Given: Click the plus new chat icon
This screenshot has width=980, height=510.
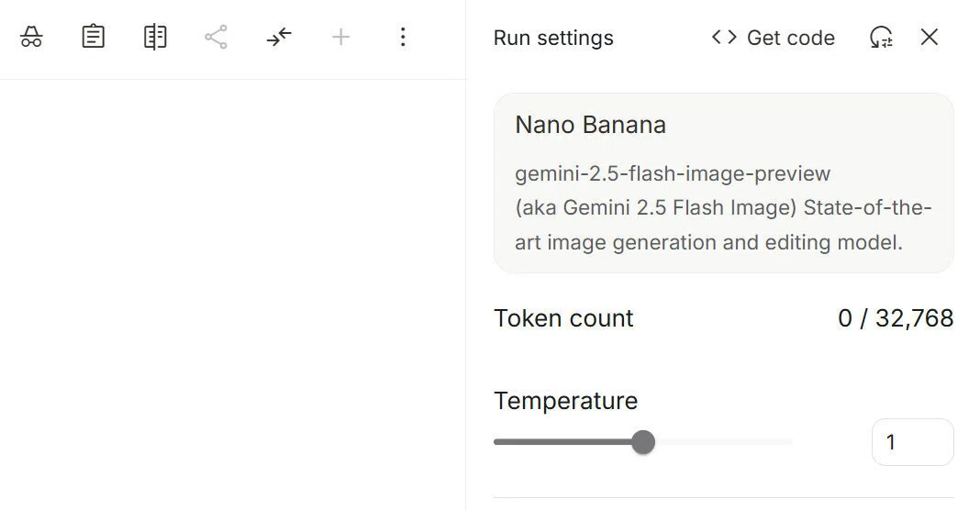Looking at the screenshot, I should point(340,37).
